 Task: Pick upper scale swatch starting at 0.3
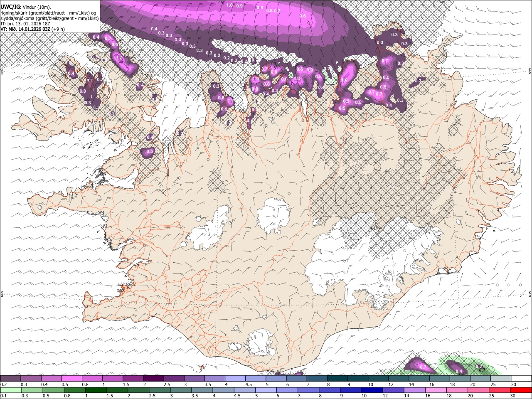[x=31, y=379]
